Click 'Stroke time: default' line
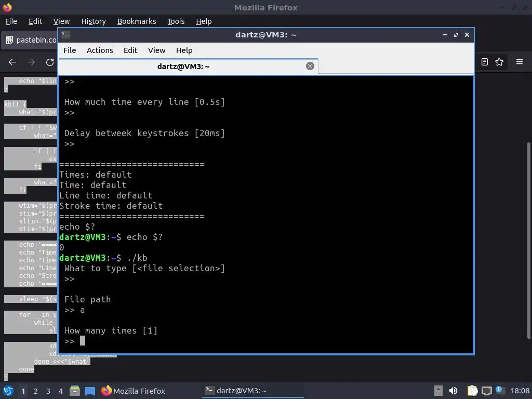 tap(111, 206)
